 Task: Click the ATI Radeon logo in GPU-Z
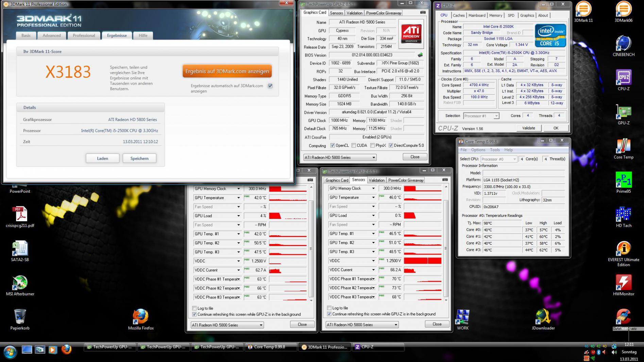[411, 34]
